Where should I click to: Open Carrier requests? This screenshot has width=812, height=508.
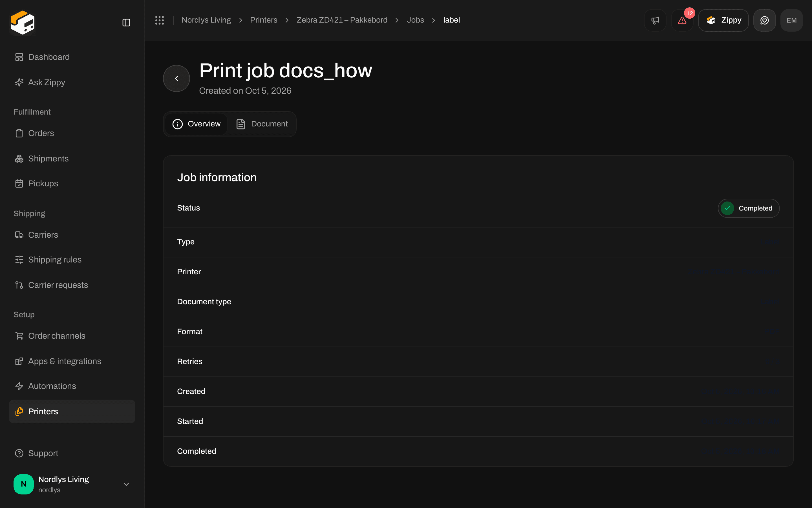(x=72, y=285)
